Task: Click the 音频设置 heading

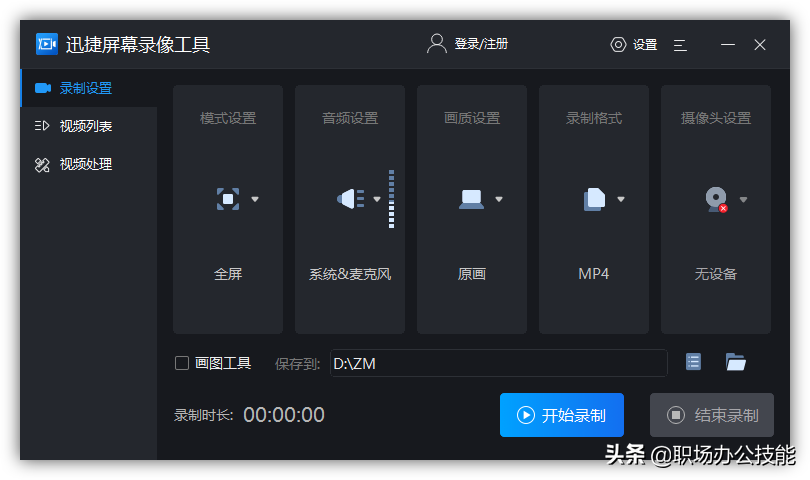Action: point(350,118)
